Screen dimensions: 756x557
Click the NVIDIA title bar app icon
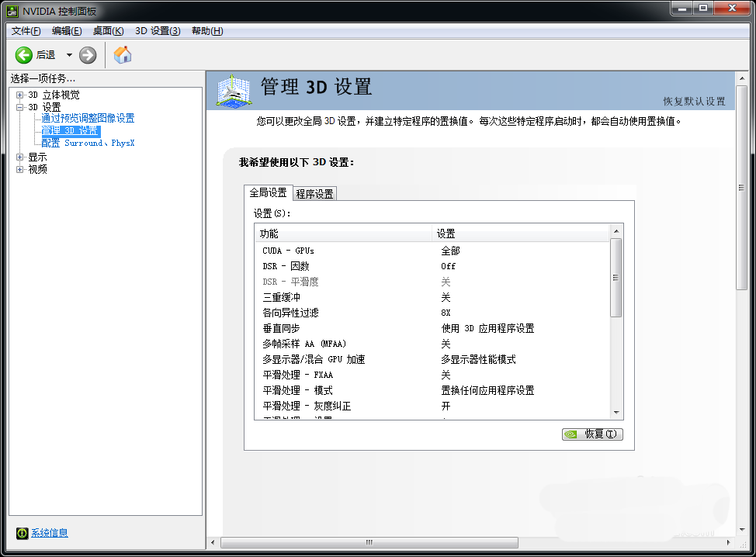tap(12, 11)
